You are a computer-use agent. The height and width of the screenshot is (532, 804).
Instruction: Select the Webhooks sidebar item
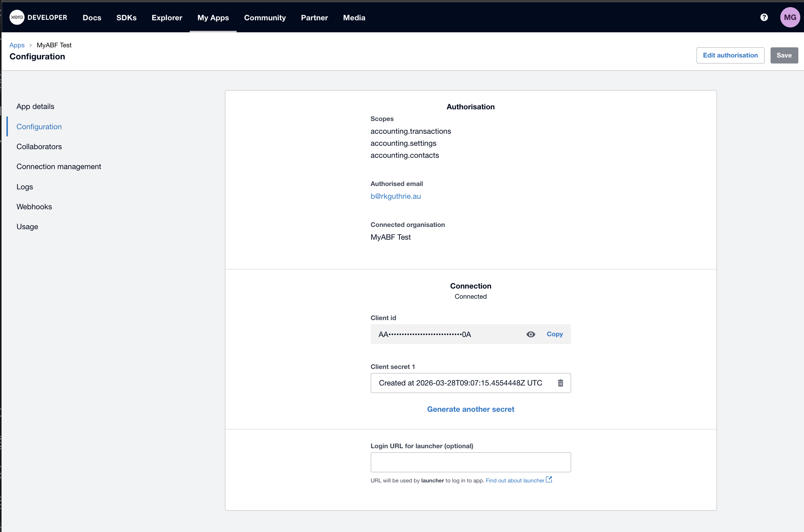[34, 207]
